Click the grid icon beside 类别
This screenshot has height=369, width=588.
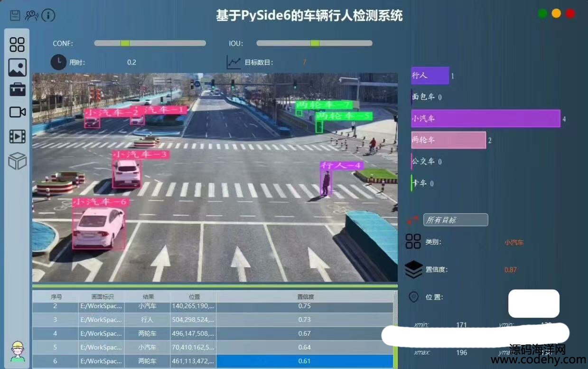413,241
